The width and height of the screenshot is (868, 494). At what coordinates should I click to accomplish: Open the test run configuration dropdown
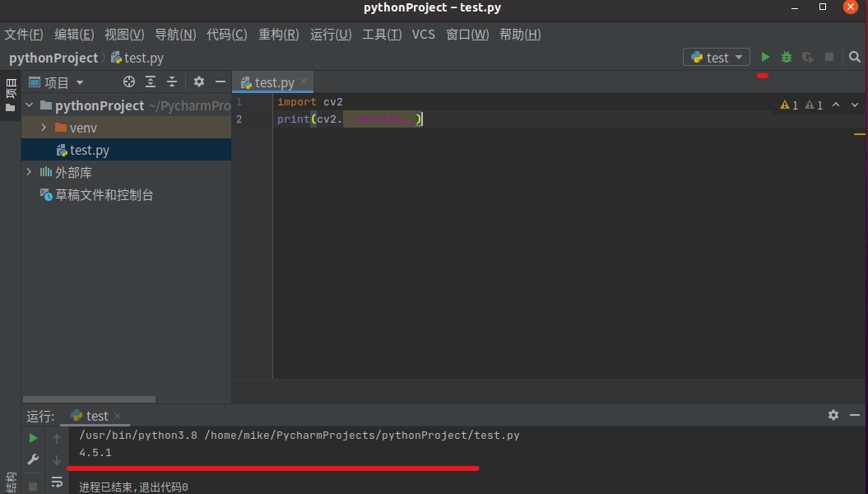[x=717, y=57]
